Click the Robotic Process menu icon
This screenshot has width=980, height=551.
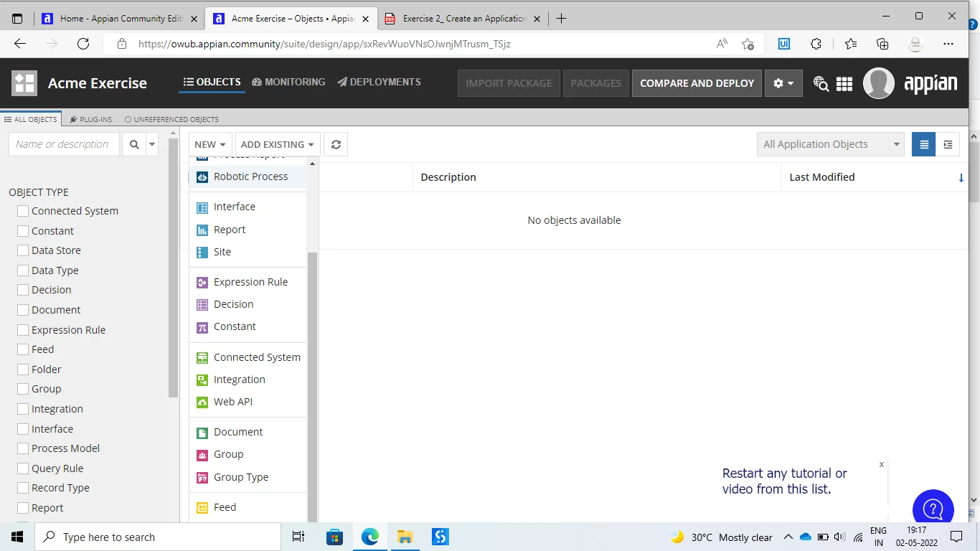[x=202, y=176]
